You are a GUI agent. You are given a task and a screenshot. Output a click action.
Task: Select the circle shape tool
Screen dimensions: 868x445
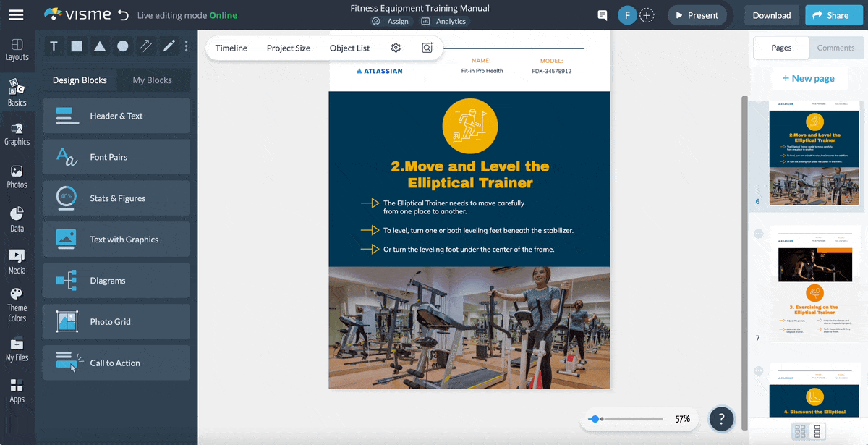(x=122, y=46)
